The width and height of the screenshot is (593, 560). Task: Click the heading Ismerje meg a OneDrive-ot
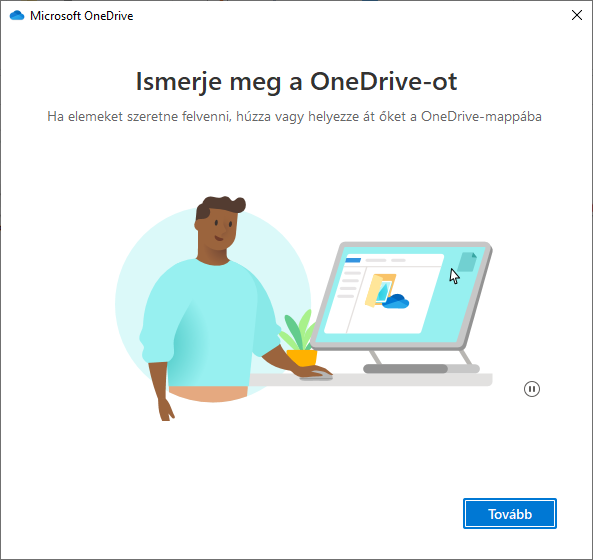point(296,81)
